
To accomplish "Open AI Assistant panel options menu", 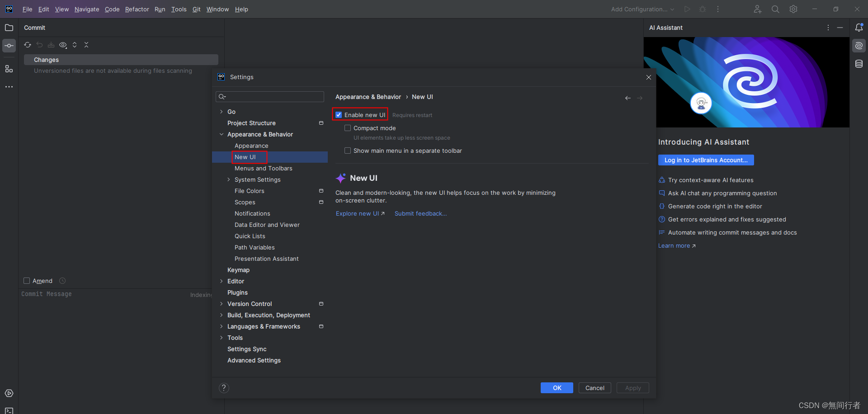I will [828, 28].
